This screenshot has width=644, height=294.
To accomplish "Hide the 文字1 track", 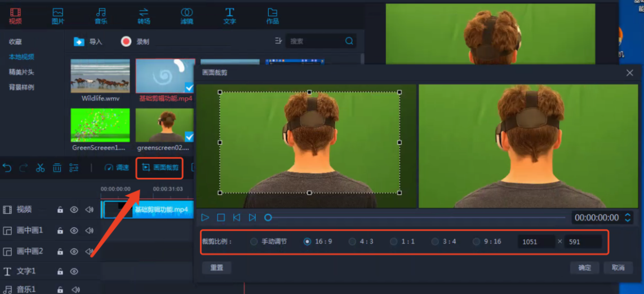I will tap(74, 271).
